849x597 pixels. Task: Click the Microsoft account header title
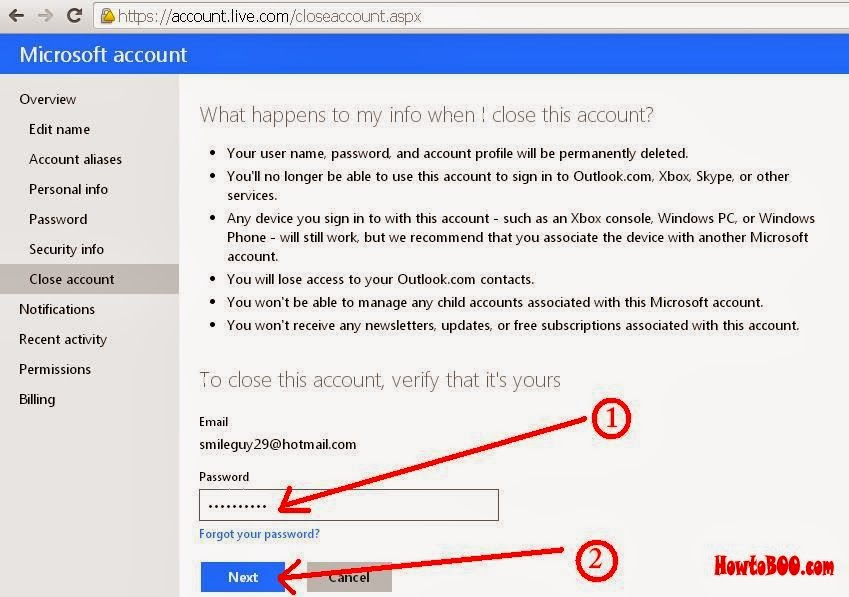tap(103, 55)
